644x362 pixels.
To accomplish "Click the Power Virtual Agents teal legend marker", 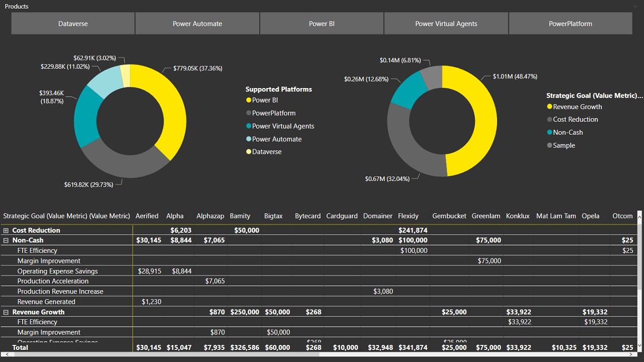I will [x=249, y=126].
